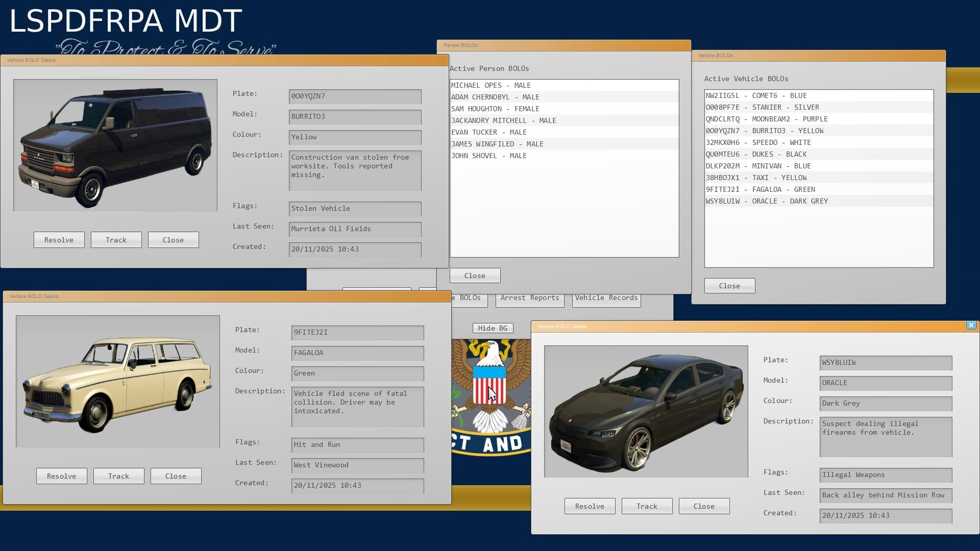Select SAM HOUGHTON female BOLO entry

coord(495,109)
